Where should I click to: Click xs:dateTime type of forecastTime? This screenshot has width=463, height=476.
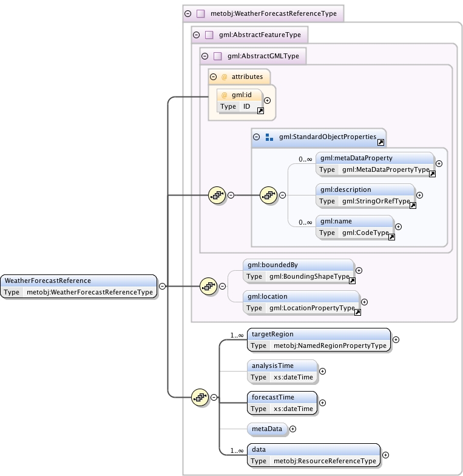pos(293,409)
